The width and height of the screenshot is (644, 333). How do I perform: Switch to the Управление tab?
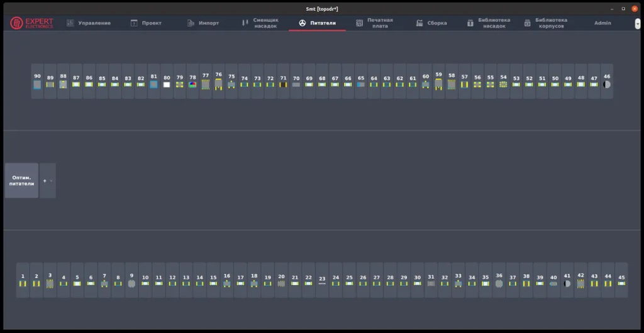[89, 23]
